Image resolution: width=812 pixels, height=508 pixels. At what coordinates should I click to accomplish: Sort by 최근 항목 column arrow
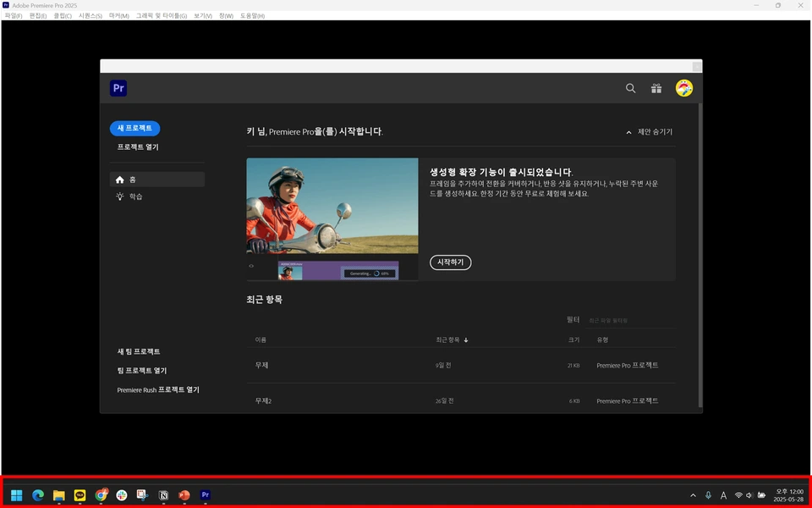(465, 340)
